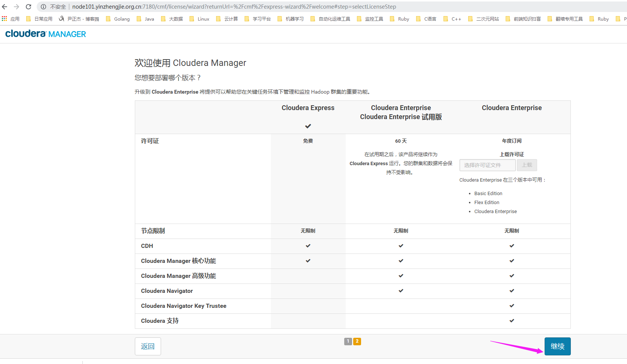Click the Cloudera 支持 row label

160,321
